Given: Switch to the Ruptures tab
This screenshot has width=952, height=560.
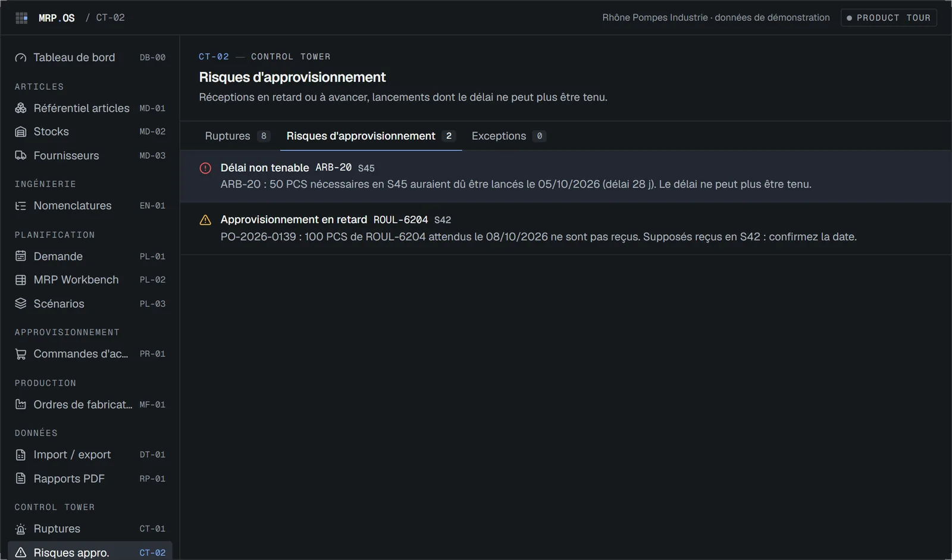Looking at the screenshot, I should [x=237, y=136].
